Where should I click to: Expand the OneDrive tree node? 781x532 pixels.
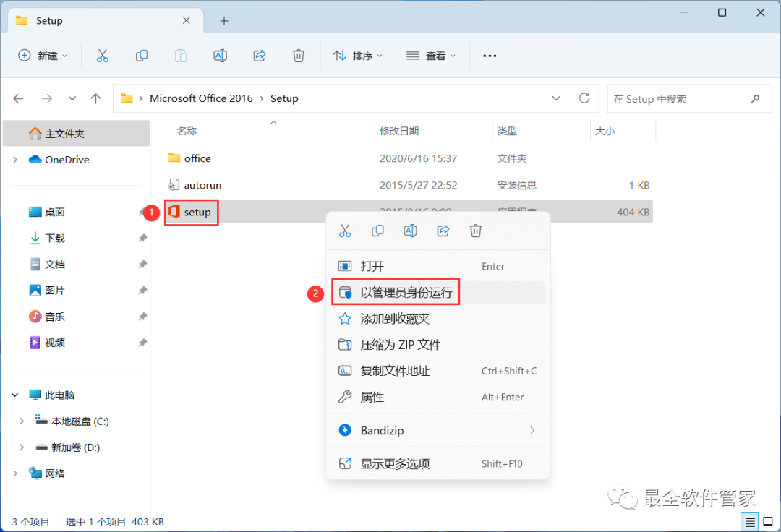coord(15,160)
